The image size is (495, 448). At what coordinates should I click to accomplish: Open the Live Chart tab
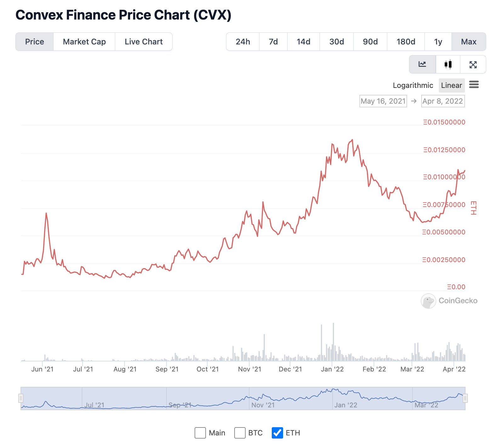pos(144,42)
